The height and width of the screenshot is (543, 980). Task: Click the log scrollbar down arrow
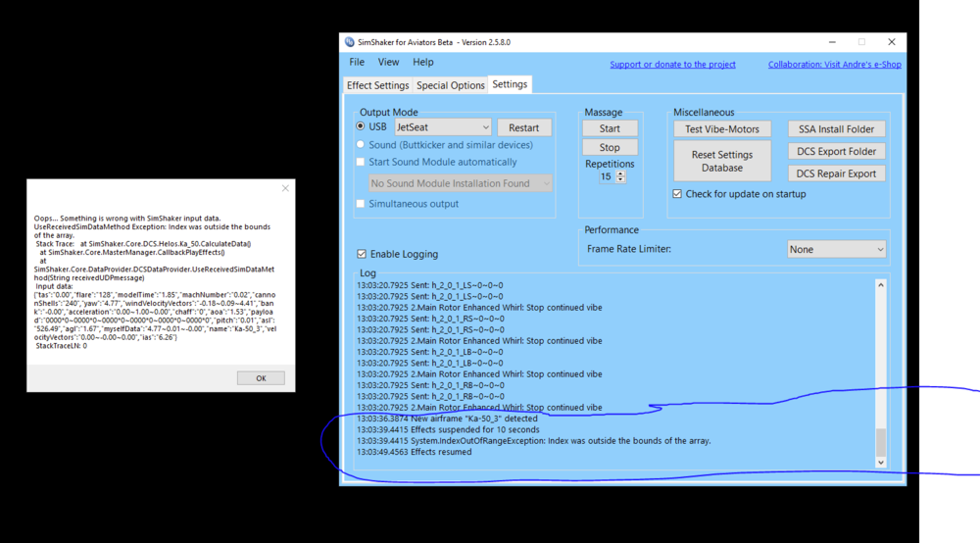coord(881,463)
